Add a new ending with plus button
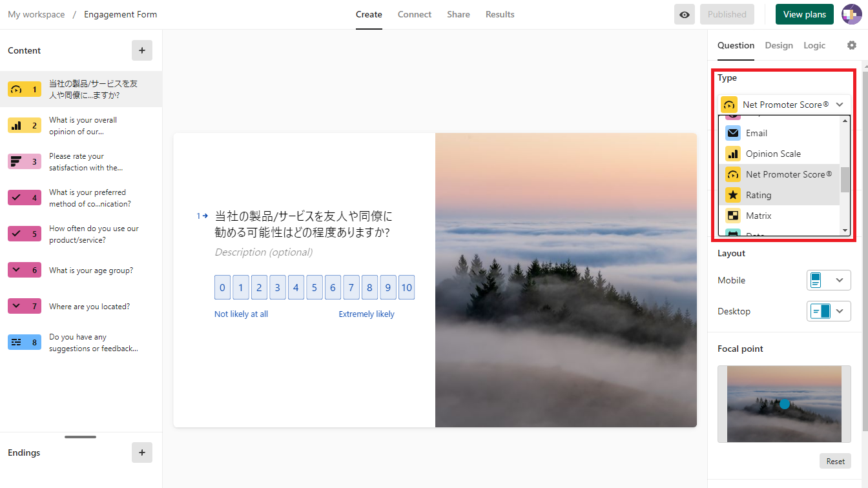The width and height of the screenshot is (868, 488). point(142,452)
